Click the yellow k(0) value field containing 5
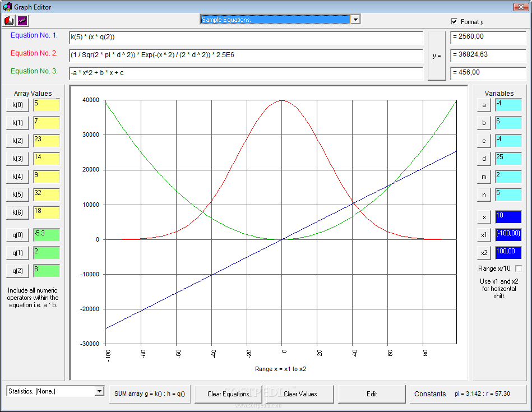The image size is (532, 412). (47, 105)
